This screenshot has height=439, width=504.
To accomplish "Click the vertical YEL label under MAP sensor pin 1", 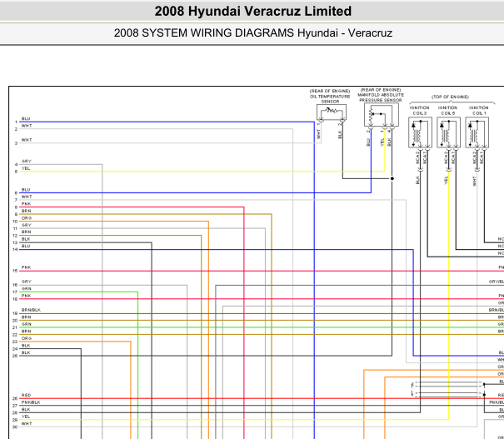I will coord(382,142).
